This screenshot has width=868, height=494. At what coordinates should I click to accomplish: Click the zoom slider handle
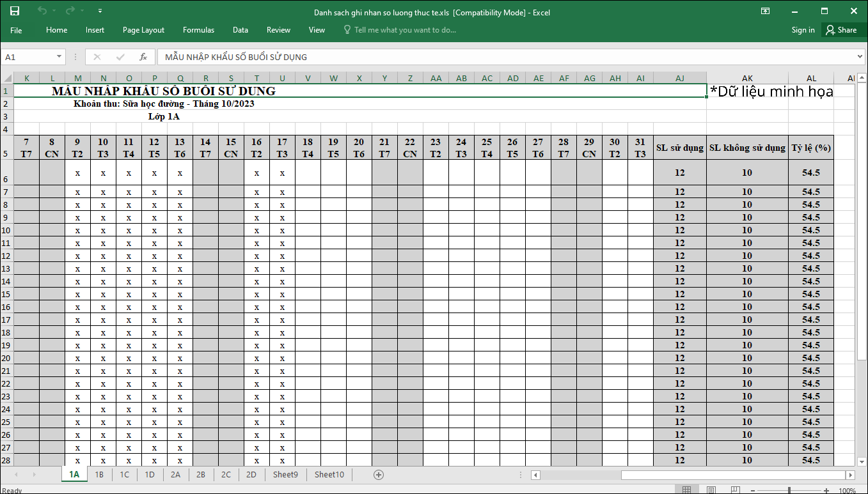click(x=789, y=490)
